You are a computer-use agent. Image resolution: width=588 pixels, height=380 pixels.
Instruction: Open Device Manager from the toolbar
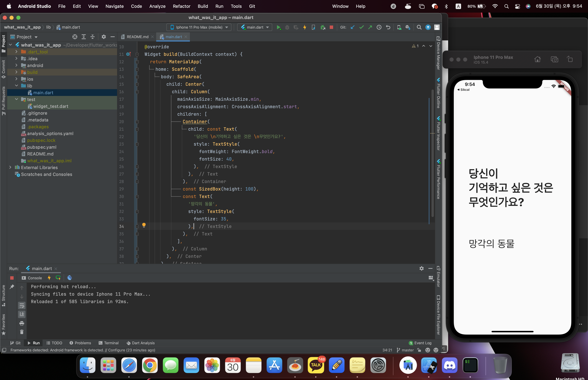coord(399,27)
